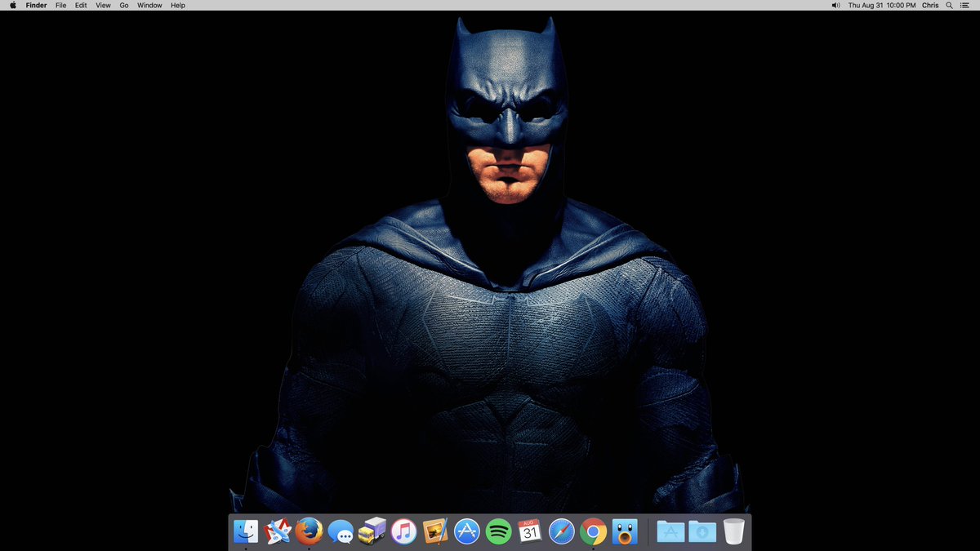Open the Calendar app
The height and width of the screenshot is (551, 980).
[x=530, y=531]
